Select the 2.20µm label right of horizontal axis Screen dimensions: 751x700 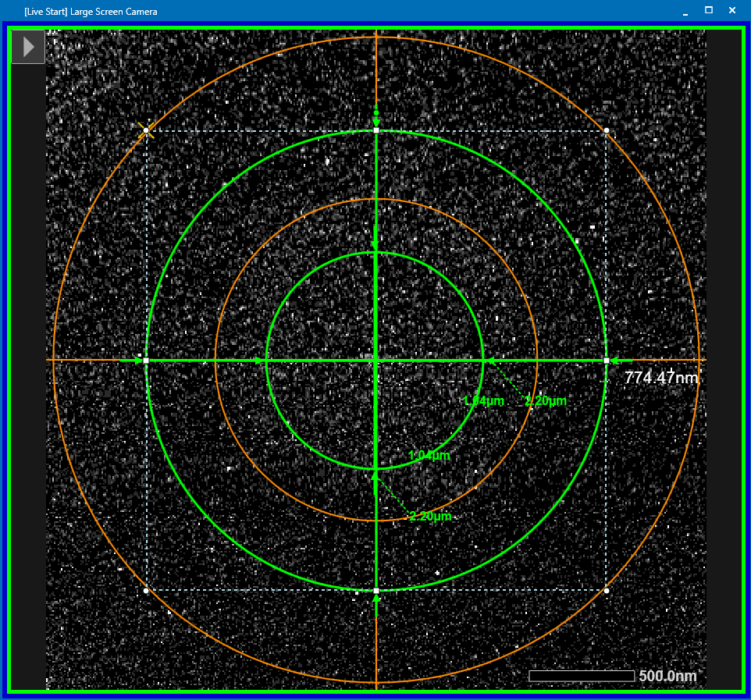(546, 400)
